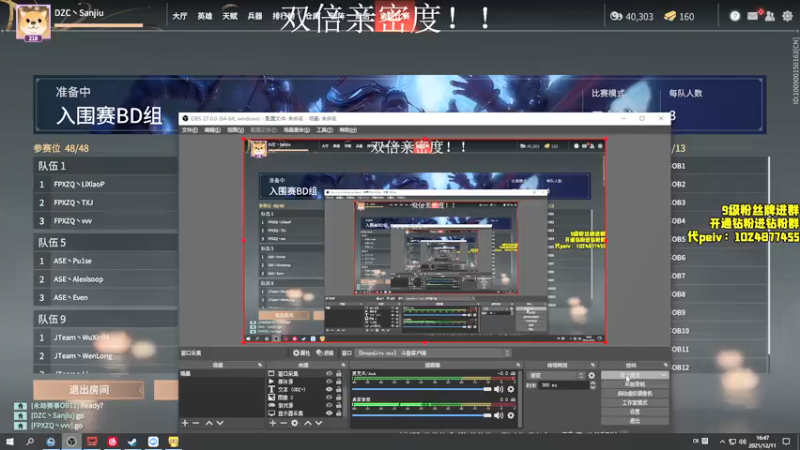Toggle the lock on 窗口采集 source
Viewport: 800px width, 450px height.
tap(339, 374)
